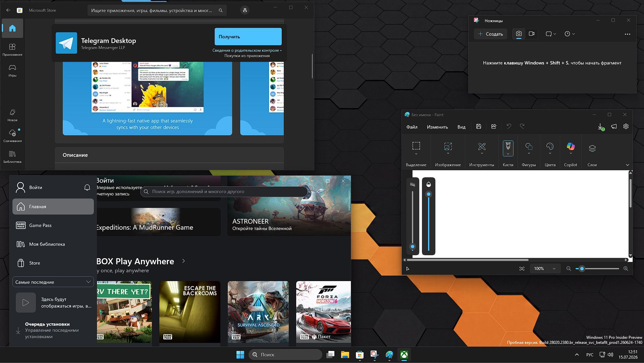Open the Фигуры shapes dropdown in Paint
This screenshot has width=644, height=363.
pyautogui.click(x=529, y=148)
